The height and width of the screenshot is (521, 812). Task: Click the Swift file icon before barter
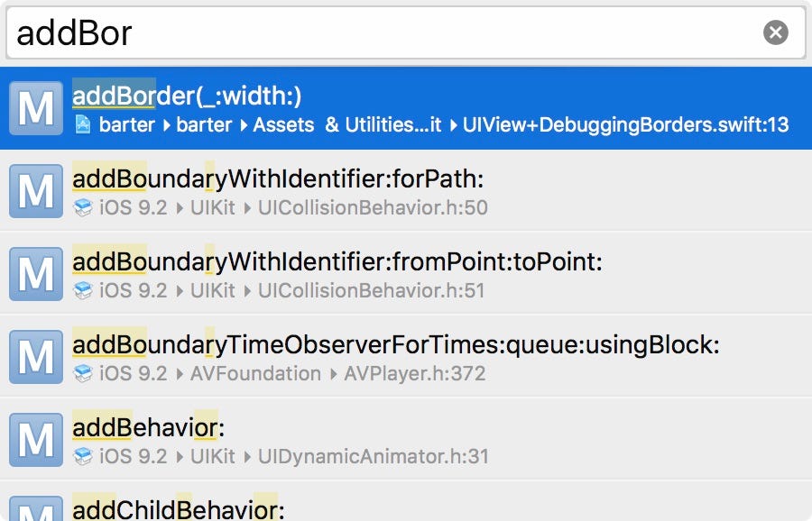(83, 124)
